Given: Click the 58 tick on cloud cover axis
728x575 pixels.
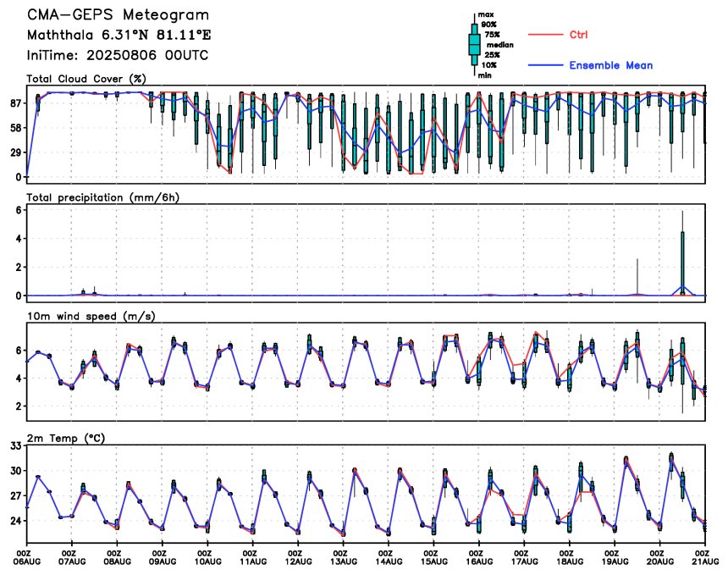Looking at the screenshot, I should [16, 128].
